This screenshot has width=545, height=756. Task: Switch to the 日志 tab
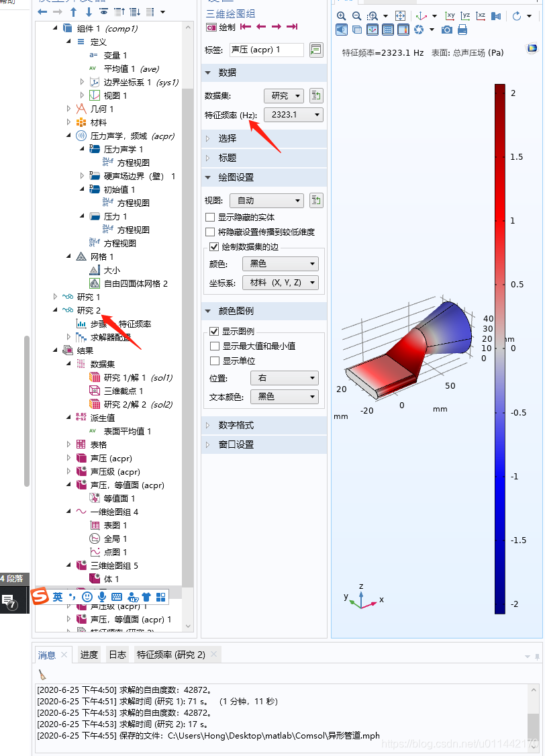[x=117, y=655]
